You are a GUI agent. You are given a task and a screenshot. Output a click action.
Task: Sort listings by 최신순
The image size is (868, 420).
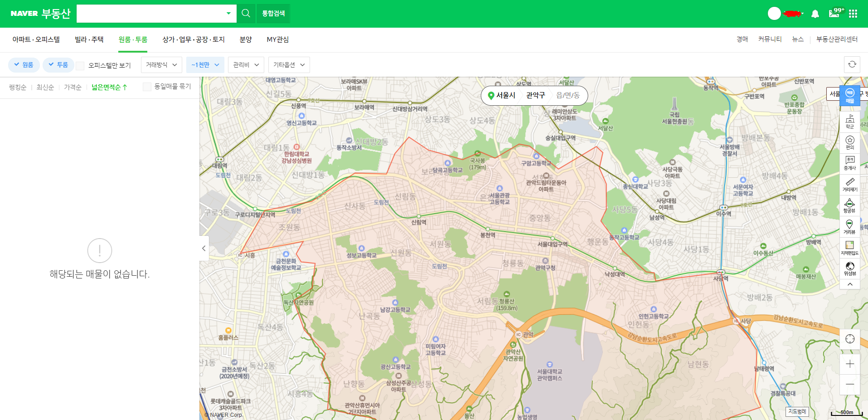pyautogui.click(x=45, y=87)
